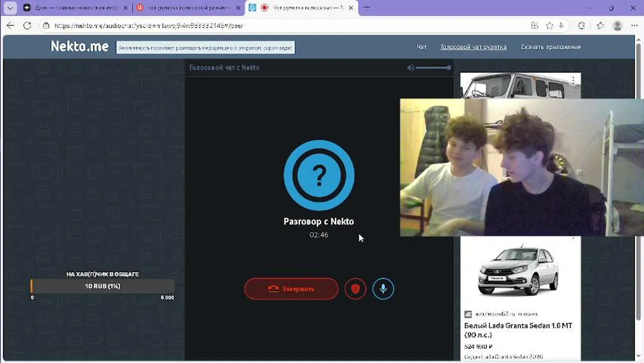Screen dimensions: 644x363
Task: Open the favorites list icon
Action: click(x=600, y=26)
